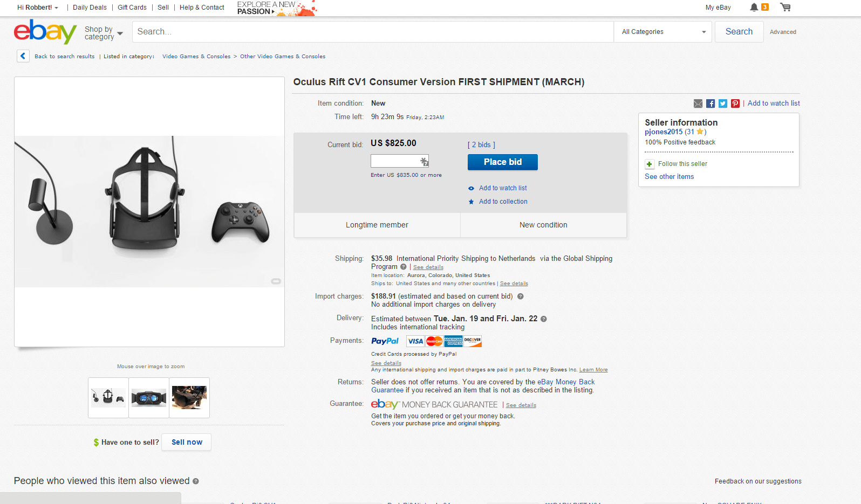Pin listing with Pinterest icon
The image size is (861, 504).
[x=735, y=103]
